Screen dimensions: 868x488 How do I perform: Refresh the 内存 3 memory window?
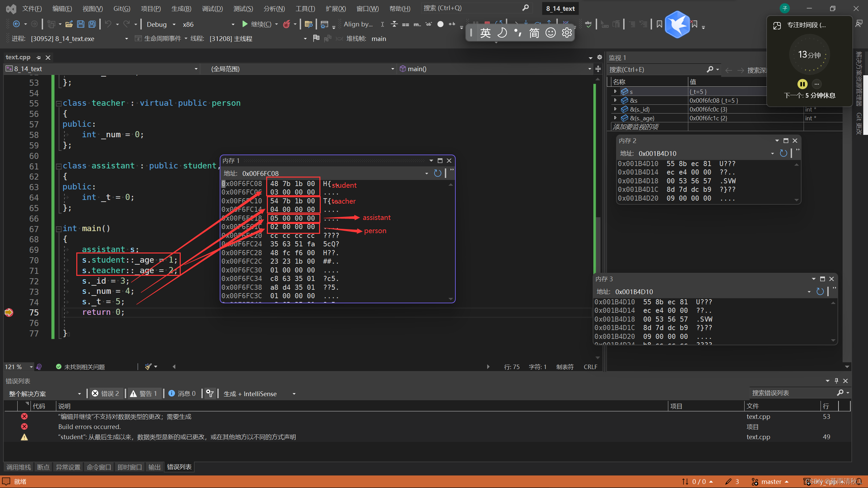[x=820, y=291]
